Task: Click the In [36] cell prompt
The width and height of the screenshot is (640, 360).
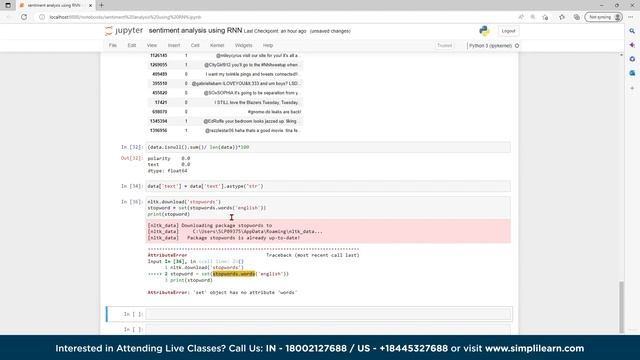Action: coord(132,202)
